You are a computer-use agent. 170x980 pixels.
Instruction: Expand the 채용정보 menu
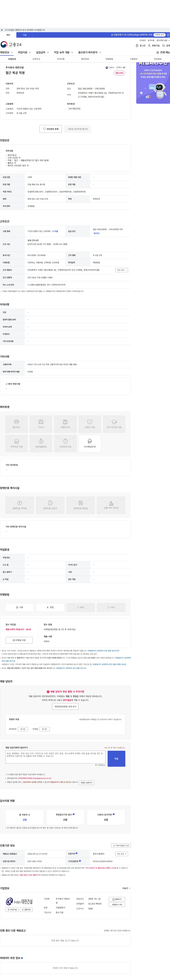(x=7, y=53)
